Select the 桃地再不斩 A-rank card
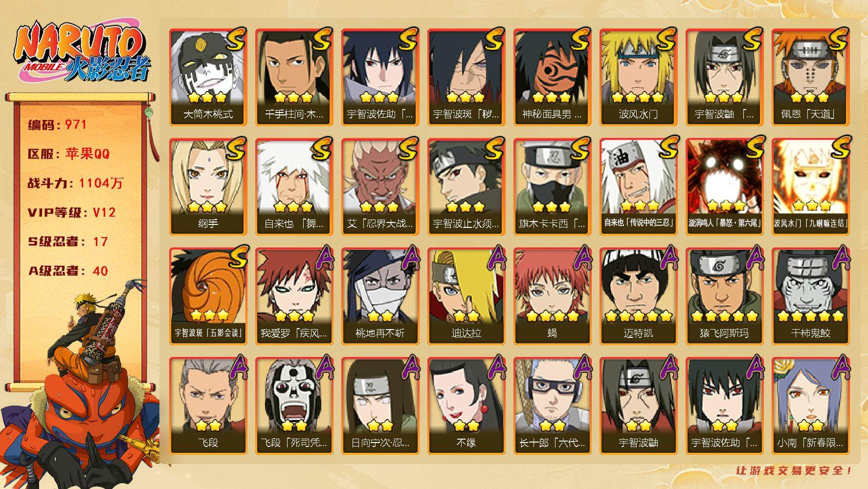This screenshot has height=489, width=868. point(380,296)
